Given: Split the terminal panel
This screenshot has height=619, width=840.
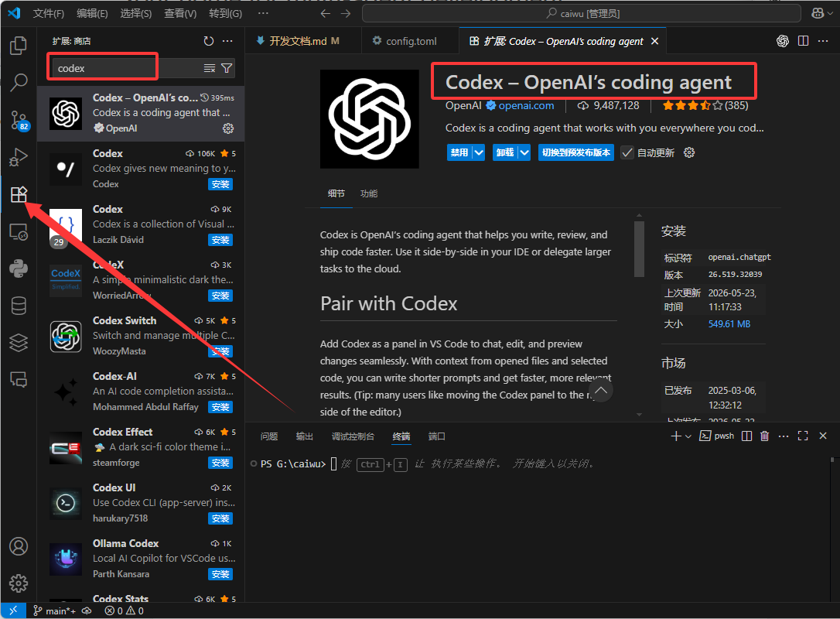Looking at the screenshot, I should click(x=746, y=436).
